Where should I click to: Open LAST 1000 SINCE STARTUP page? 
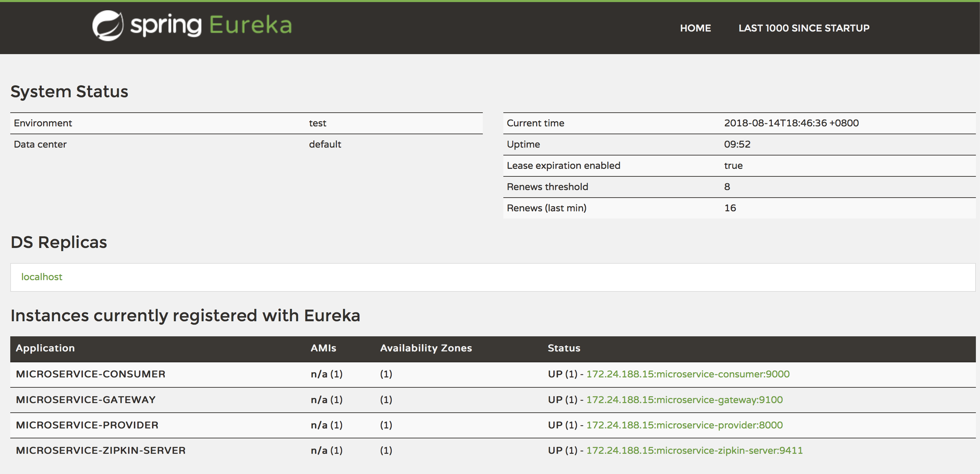pyautogui.click(x=803, y=28)
